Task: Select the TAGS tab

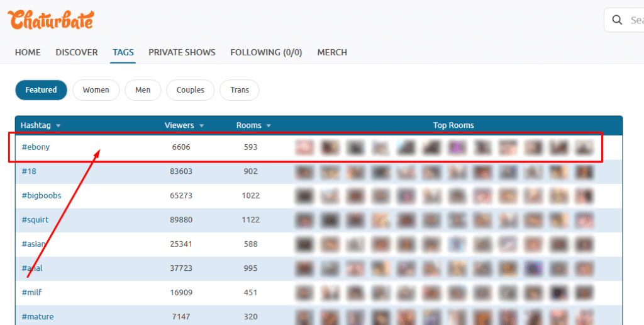Action: pos(123,52)
